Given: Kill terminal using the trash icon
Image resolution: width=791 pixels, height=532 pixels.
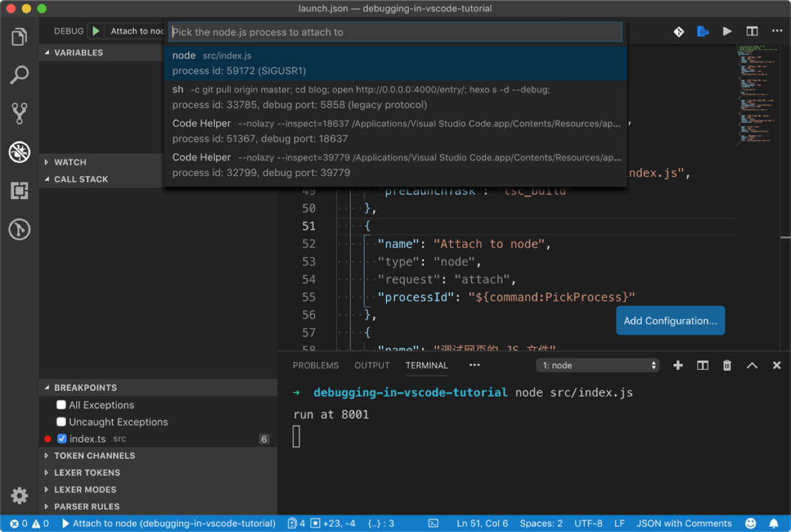Looking at the screenshot, I should tap(727, 365).
